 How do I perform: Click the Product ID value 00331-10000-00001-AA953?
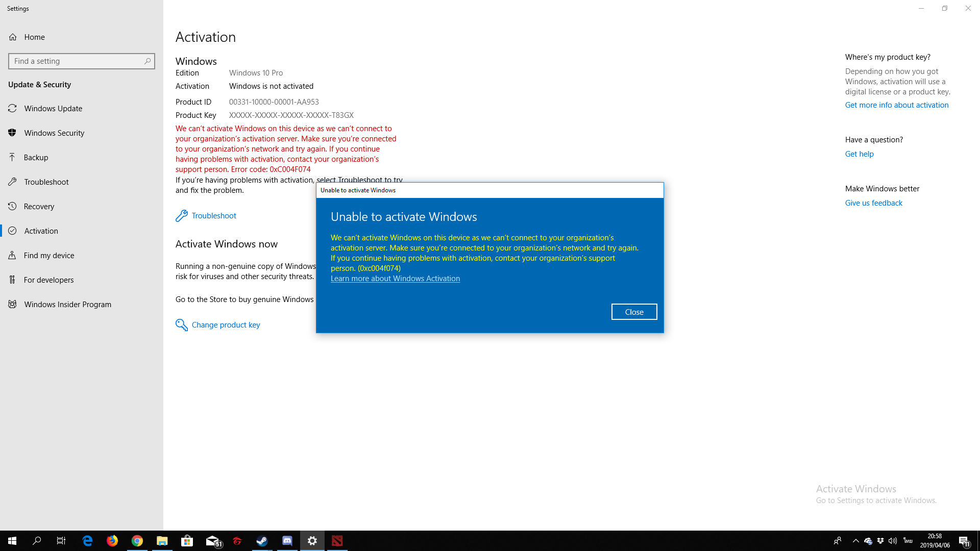pyautogui.click(x=274, y=102)
